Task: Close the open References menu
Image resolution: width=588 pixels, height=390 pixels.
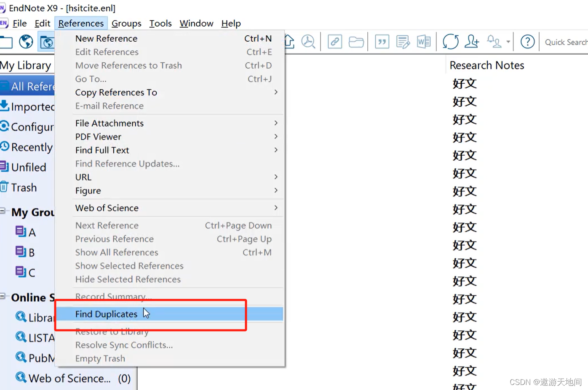Action: tap(81, 23)
